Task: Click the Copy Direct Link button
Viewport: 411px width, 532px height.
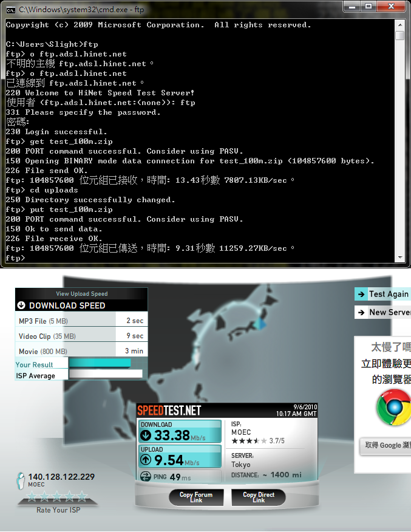Action: point(259,497)
